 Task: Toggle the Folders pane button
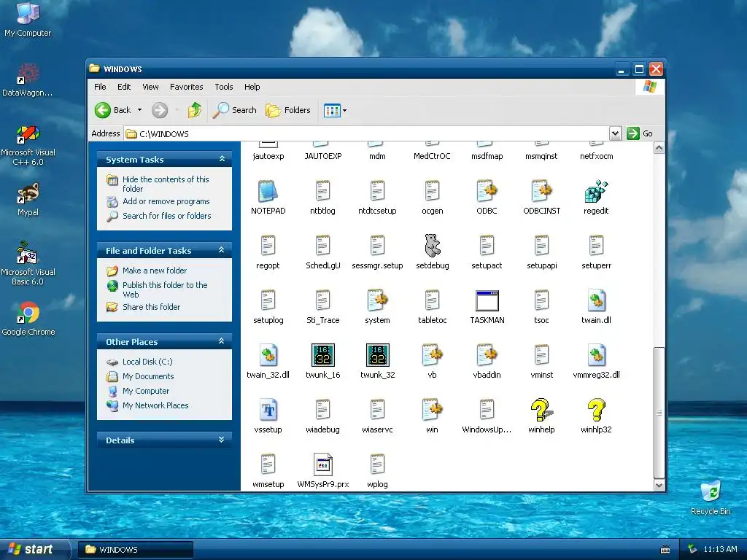tap(287, 110)
